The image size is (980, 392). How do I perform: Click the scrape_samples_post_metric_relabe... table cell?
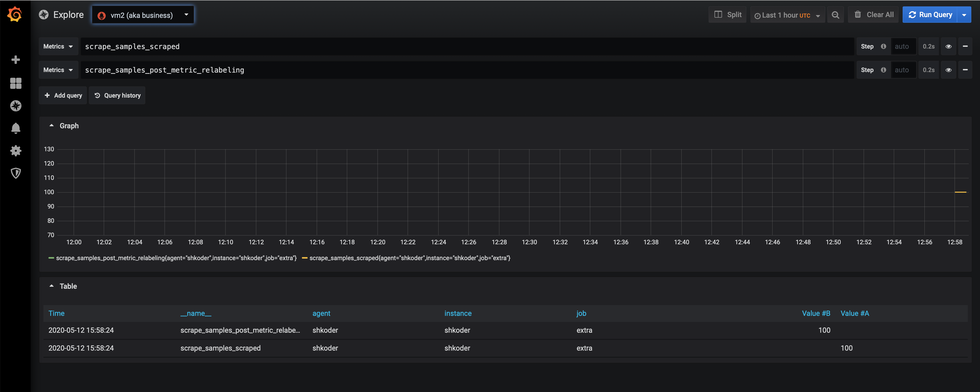[x=240, y=330]
